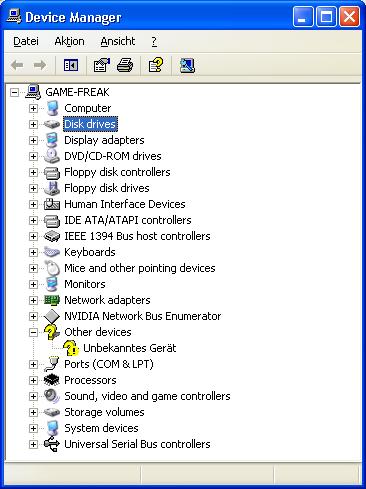
Task: Expand Universal Serial Bus controllers node
Action: pos(33,444)
